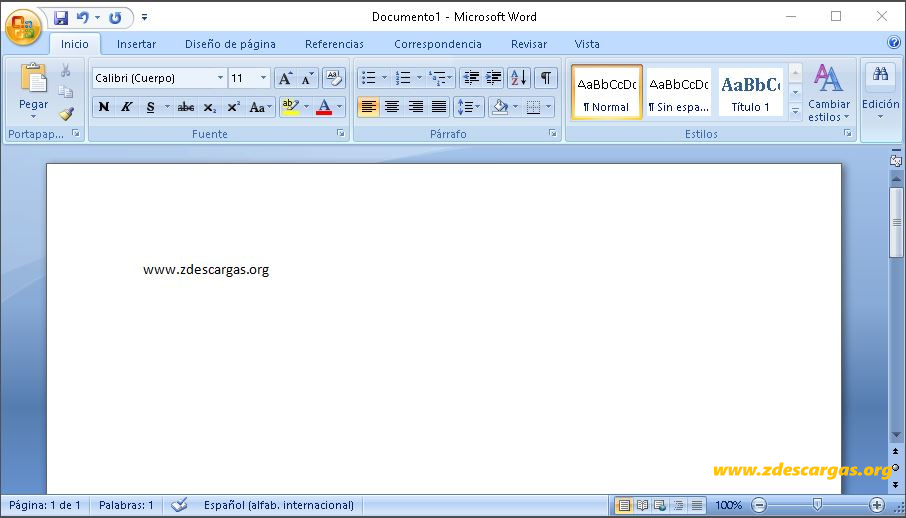Open the Insertar tab
906x518 pixels.
click(x=136, y=44)
